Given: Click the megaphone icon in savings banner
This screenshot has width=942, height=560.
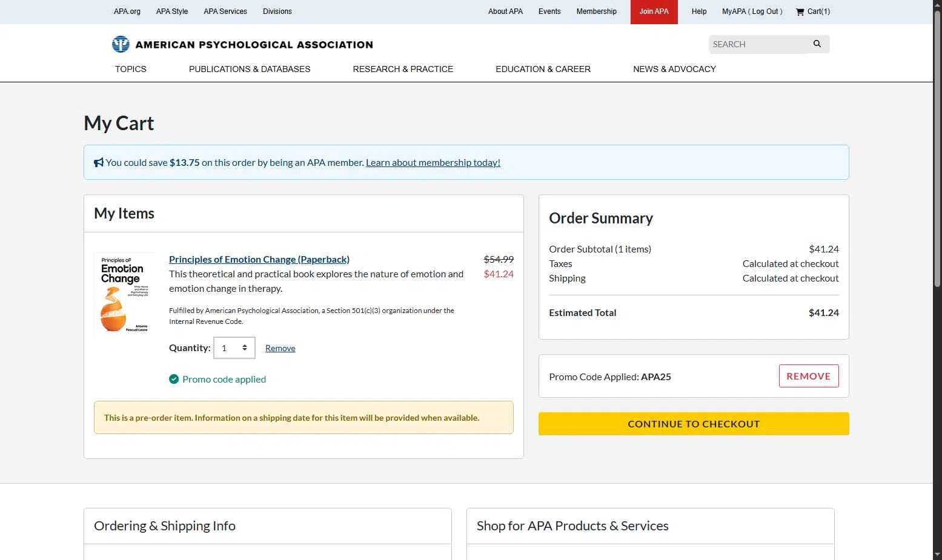Looking at the screenshot, I should (x=99, y=162).
